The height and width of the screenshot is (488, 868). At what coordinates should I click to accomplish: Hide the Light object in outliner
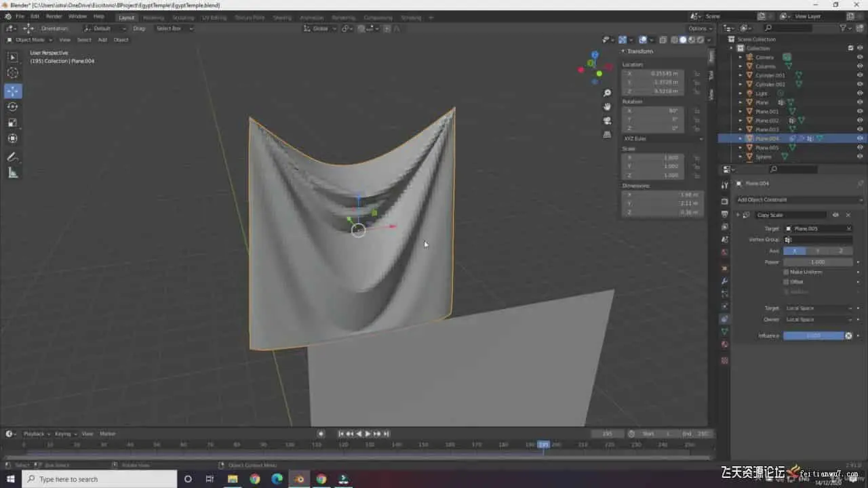860,94
